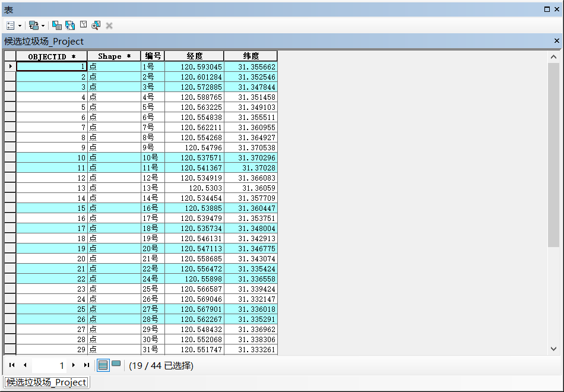Select row selector for OBJECTID 4
564x392 pixels.
click(x=10, y=97)
